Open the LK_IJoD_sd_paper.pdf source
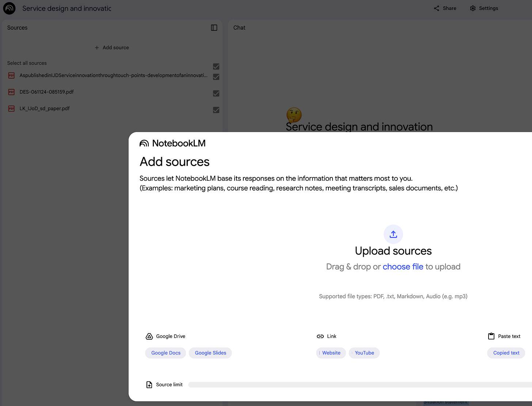The image size is (532, 406). 45,108
